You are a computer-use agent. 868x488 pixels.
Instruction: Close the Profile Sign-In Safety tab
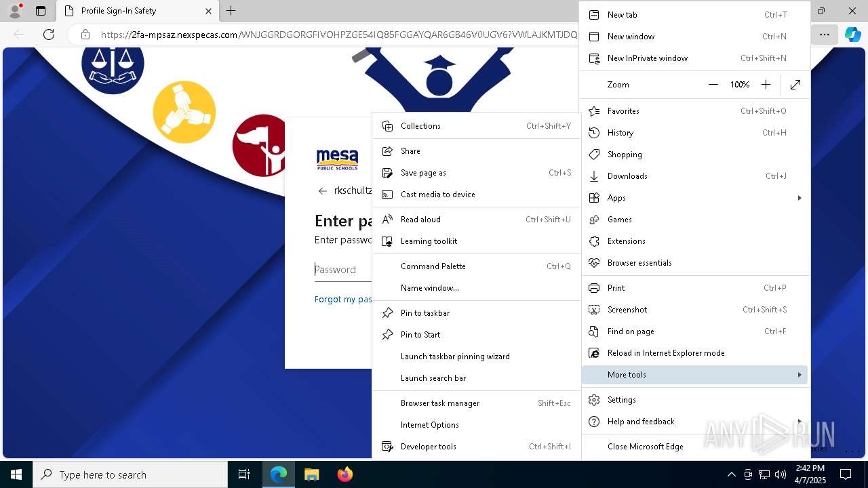pyautogui.click(x=209, y=11)
